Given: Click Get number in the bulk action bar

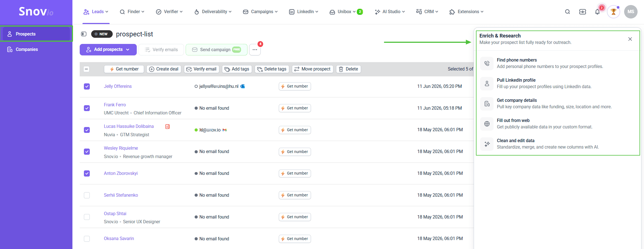Looking at the screenshot, I should click(x=124, y=69).
